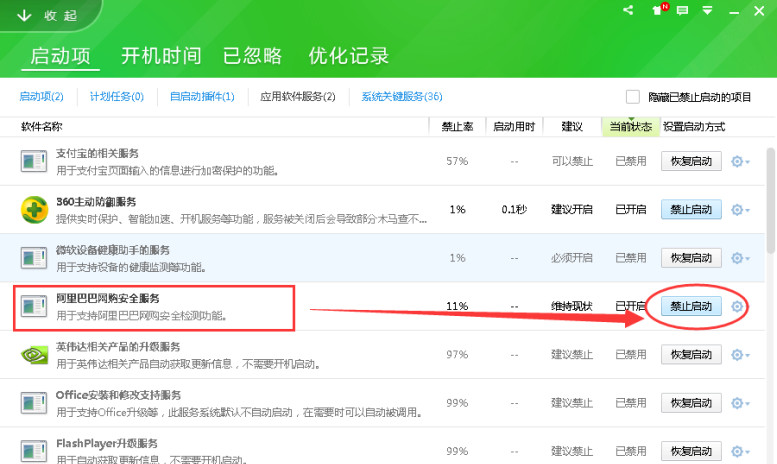Select the 微软设备健康助手的服务 row title
Screen dimensions: 777x464
pos(113,250)
